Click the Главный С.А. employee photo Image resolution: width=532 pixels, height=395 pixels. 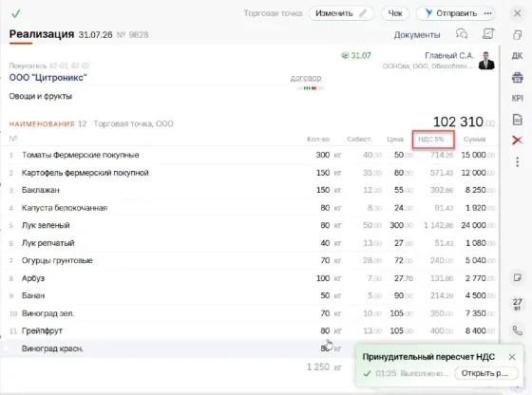click(x=486, y=61)
